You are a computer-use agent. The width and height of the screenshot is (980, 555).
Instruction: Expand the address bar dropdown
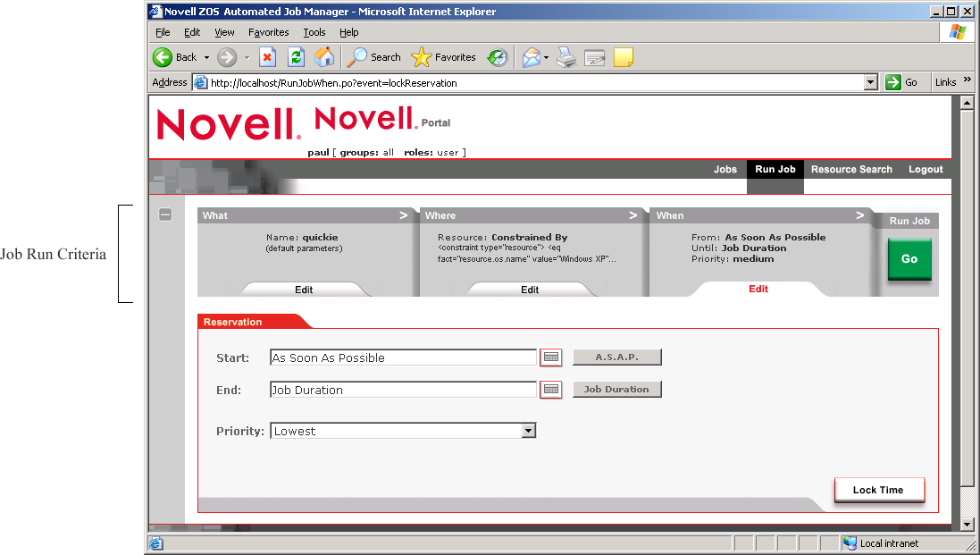[871, 82]
